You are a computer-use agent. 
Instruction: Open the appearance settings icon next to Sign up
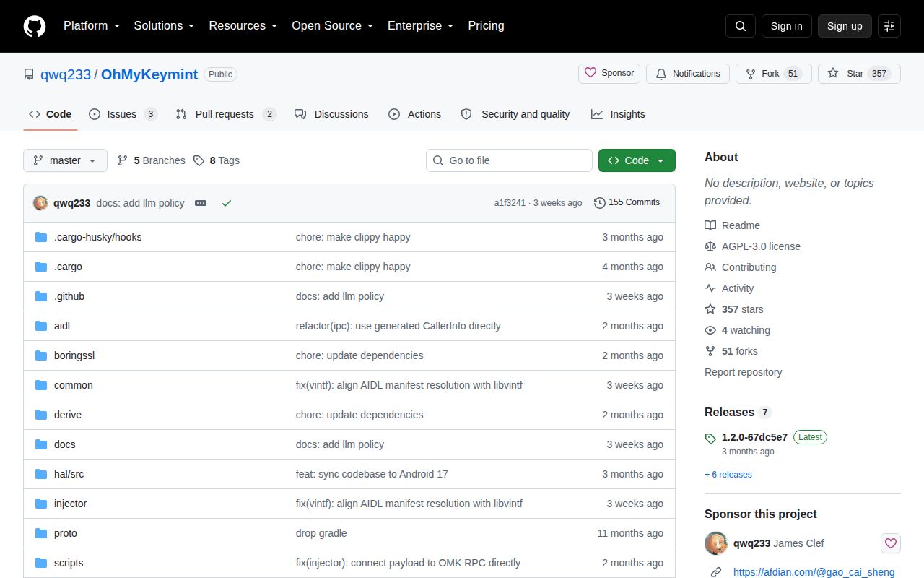889,26
